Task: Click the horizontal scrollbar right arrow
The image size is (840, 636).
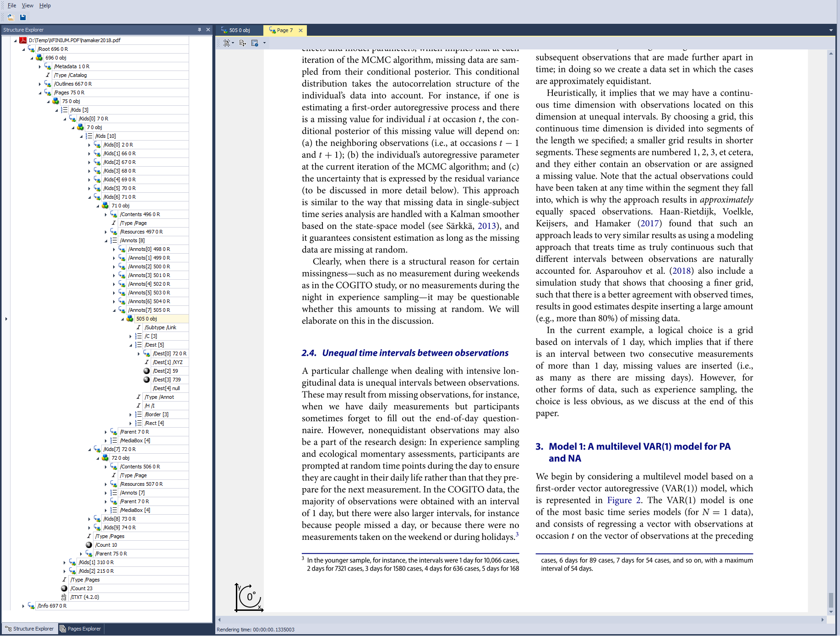Action: click(823, 620)
